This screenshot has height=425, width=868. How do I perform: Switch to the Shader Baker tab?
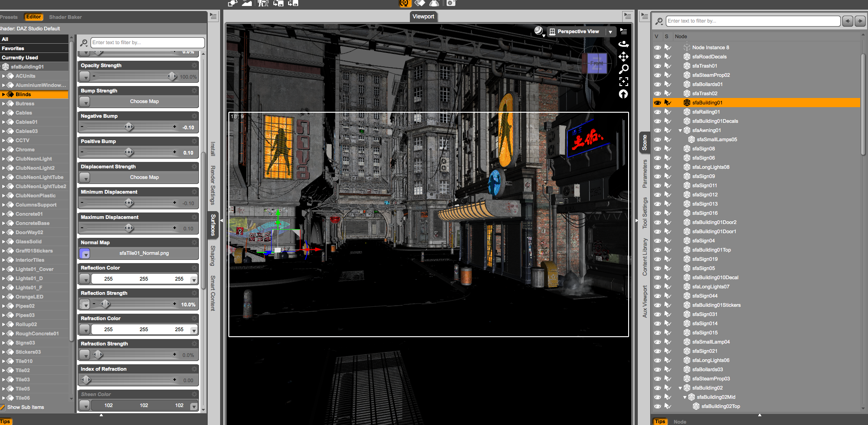coord(65,17)
